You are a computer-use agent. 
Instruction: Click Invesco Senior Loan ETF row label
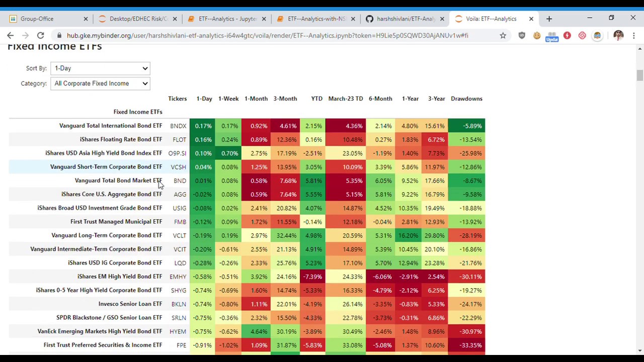pyautogui.click(x=130, y=304)
